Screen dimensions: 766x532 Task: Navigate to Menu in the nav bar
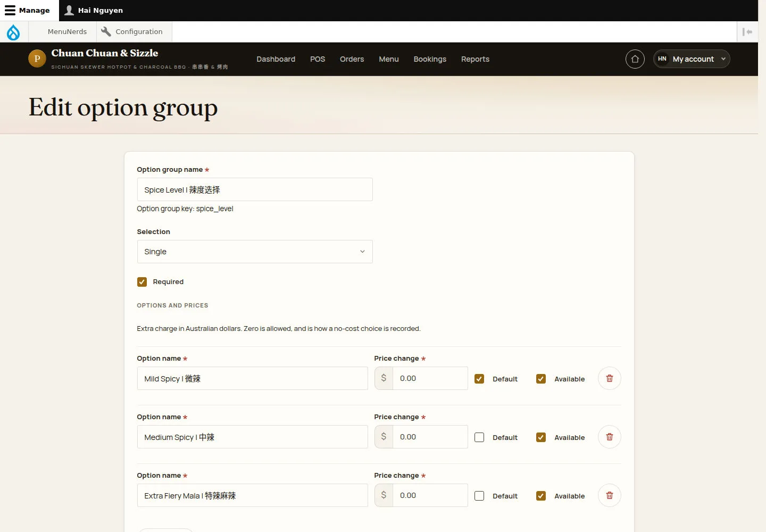389,59
